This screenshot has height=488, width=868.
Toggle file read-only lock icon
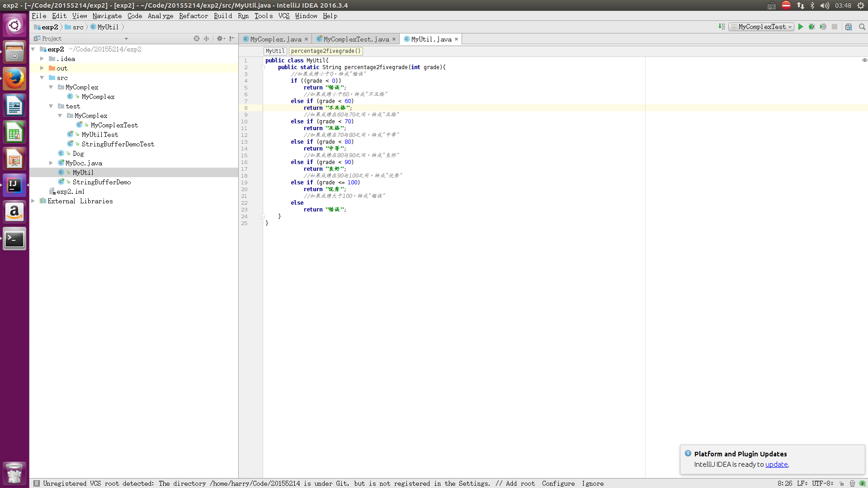[x=841, y=483]
